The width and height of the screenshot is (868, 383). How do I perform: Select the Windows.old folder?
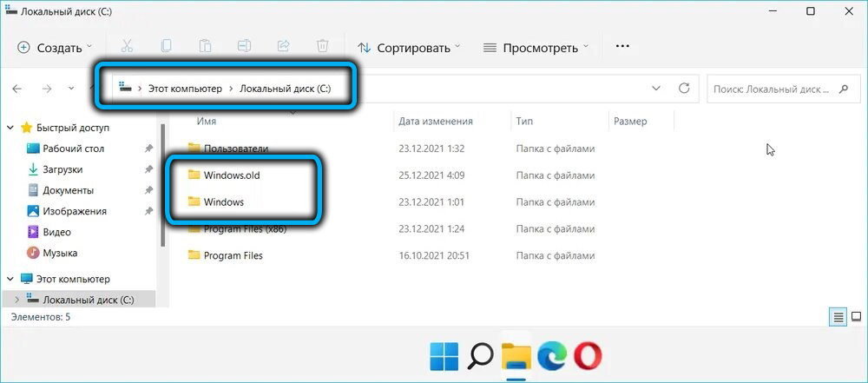click(x=231, y=175)
